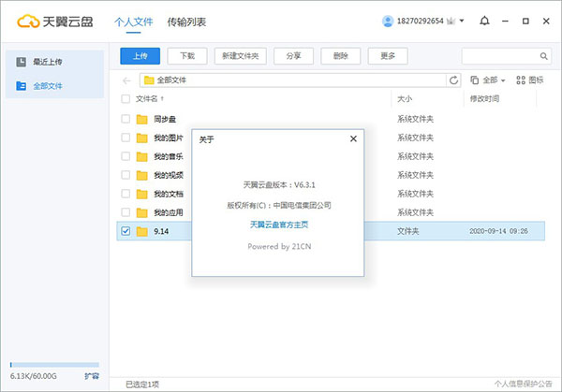Screen dimensions: 562x392
Task: Click the 下载 button
Action: click(187, 56)
